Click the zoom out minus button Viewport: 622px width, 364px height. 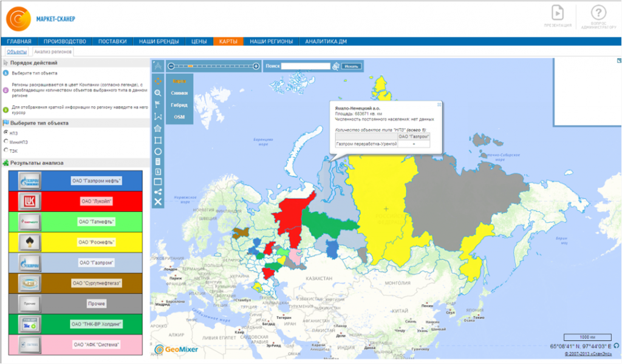(x=171, y=66)
